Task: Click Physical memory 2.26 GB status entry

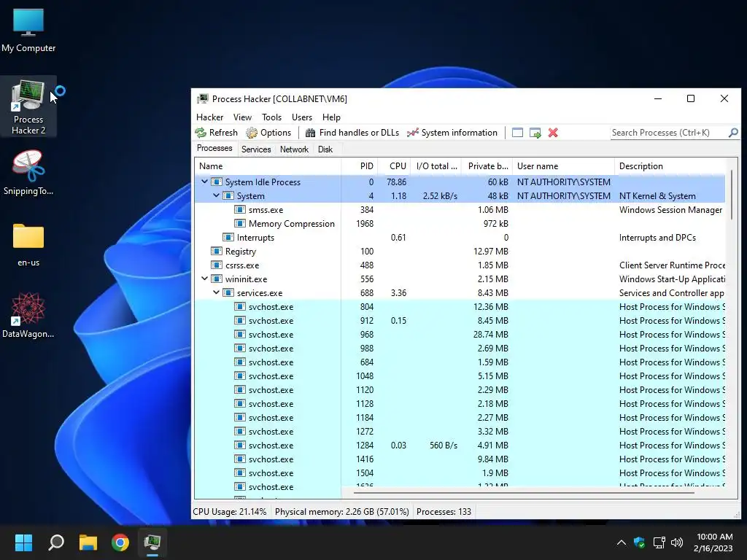Action: point(341,512)
